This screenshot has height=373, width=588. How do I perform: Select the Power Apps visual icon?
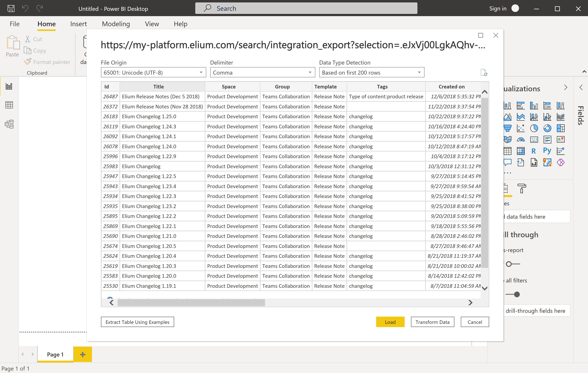(x=561, y=162)
